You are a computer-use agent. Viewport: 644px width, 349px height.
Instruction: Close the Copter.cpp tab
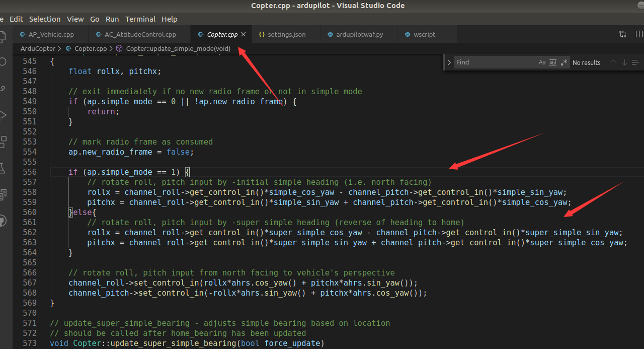(x=244, y=34)
